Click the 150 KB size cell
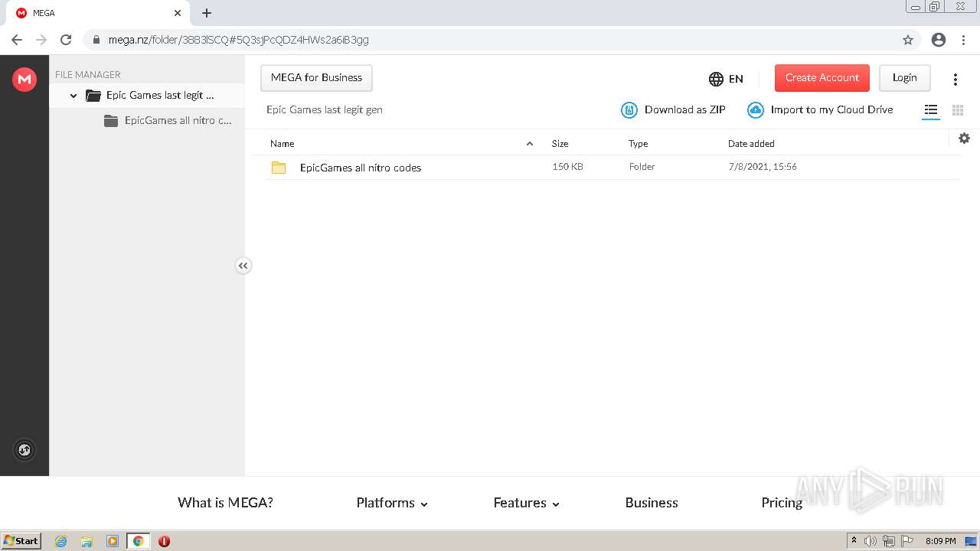980x551 pixels. pyautogui.click(x=568, y=167)
